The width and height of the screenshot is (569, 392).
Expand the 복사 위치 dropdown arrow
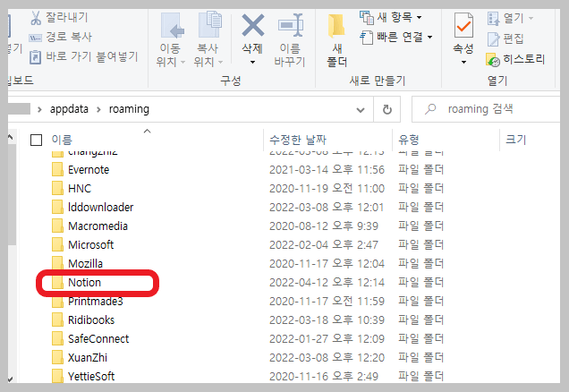pyautogui.click(x=221, y=63)
